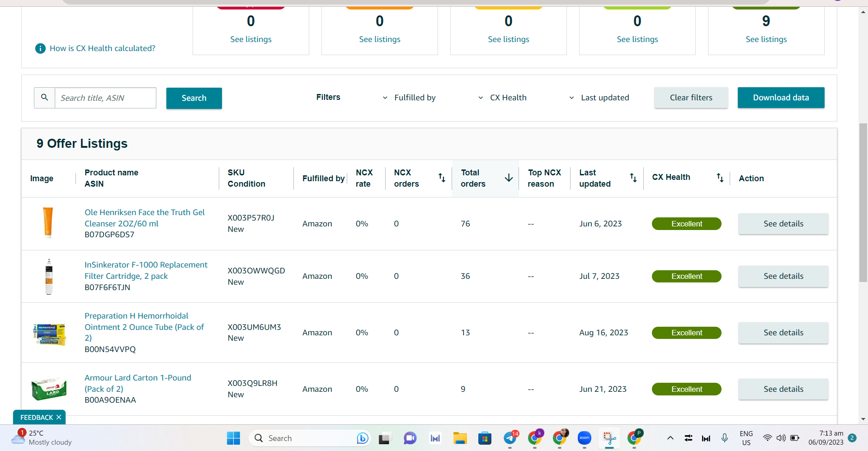This screenshot has width=868, height=451.
Task: Toggle the Total orders sort arrow
Action: (509, 178)
